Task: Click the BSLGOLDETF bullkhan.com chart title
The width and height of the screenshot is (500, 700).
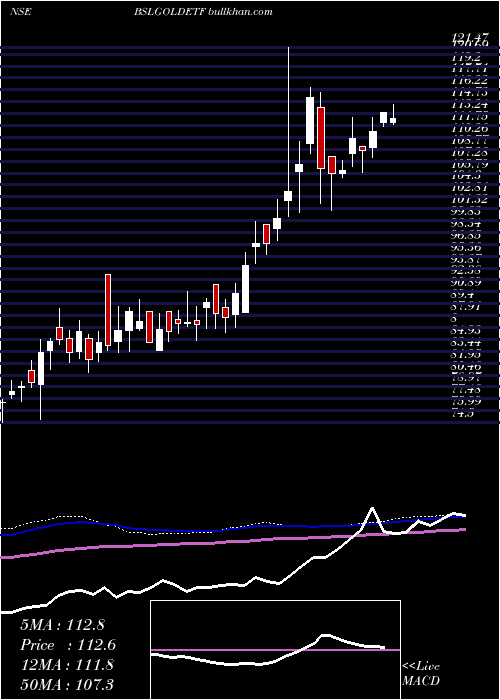Action: [203, 12]
